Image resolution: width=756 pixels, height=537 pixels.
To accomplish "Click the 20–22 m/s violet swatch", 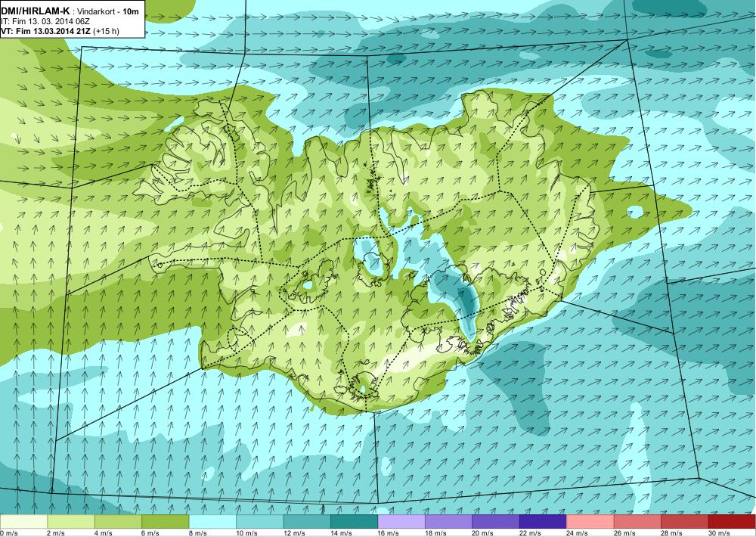I will [x=496, y=522].
